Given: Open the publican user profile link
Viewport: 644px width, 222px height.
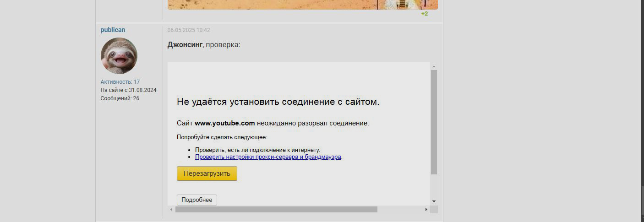Looking at the screenshot, I should click(x=113, y=30).
